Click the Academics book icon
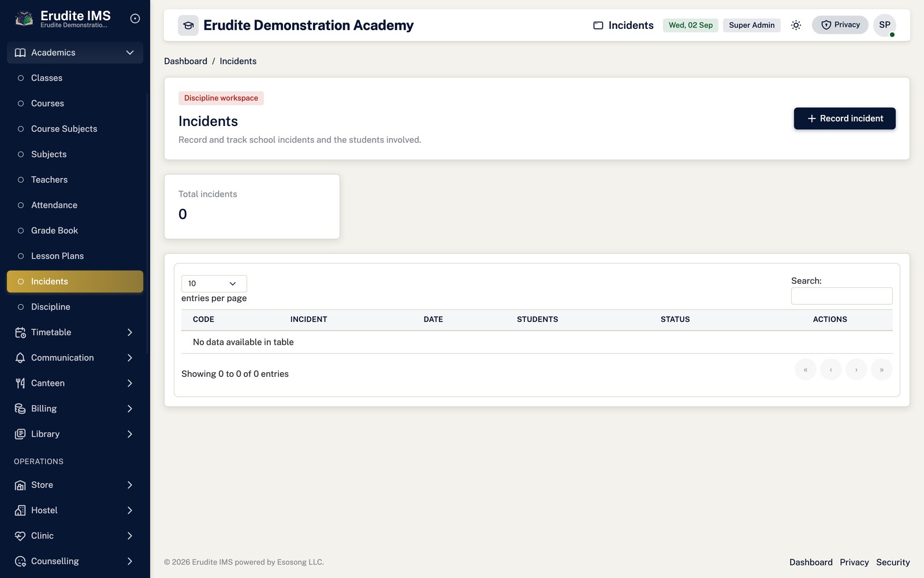The image size is (924, 578). (x=20, y=53)
